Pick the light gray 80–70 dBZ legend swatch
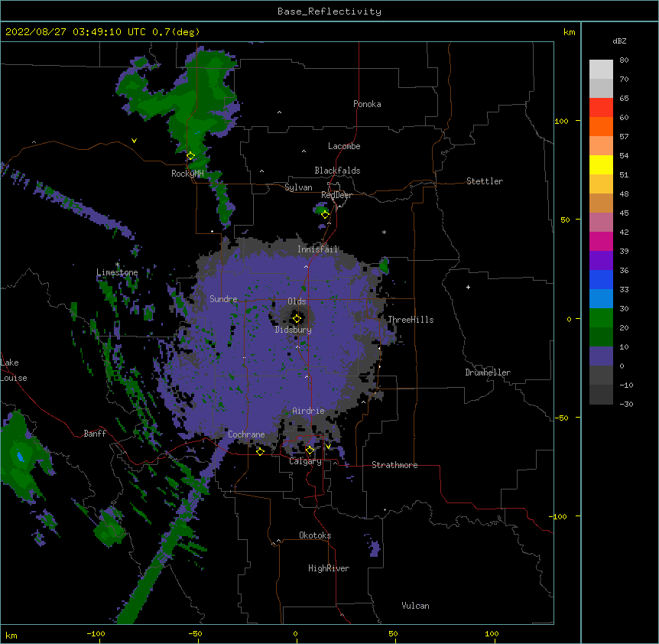659x644 pixels. 601,70
